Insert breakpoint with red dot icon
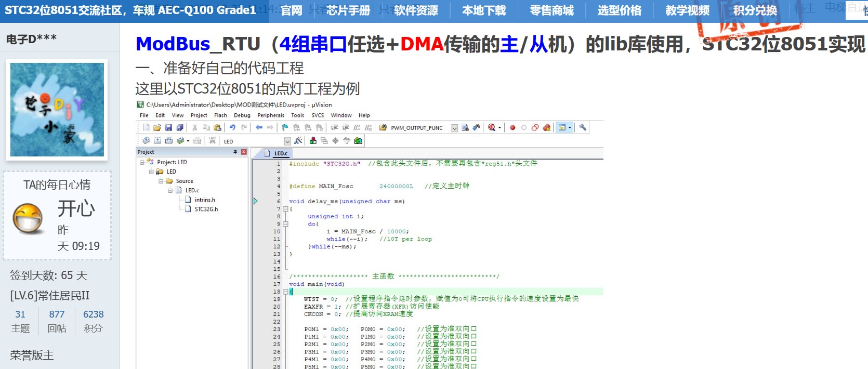Viewport: 868px width, 369px height. (512, 127)
